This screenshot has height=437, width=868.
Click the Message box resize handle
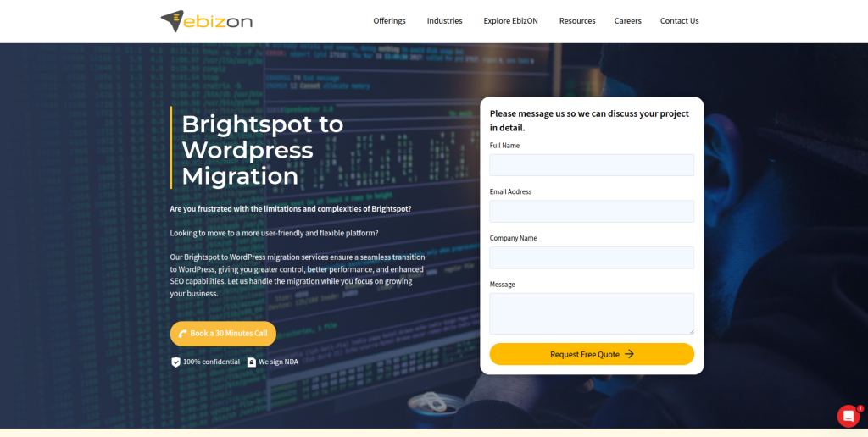[x=691, y=331]
